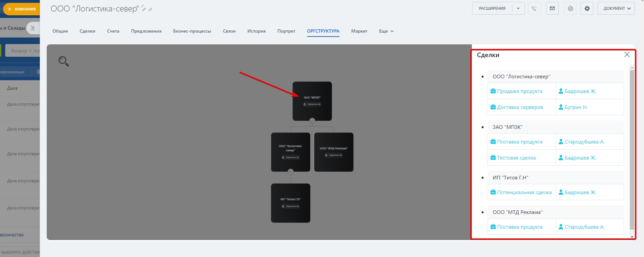Open the ДОКУМЕНТ dropdown
Screen dimensions: 644x257
(616, 8)
